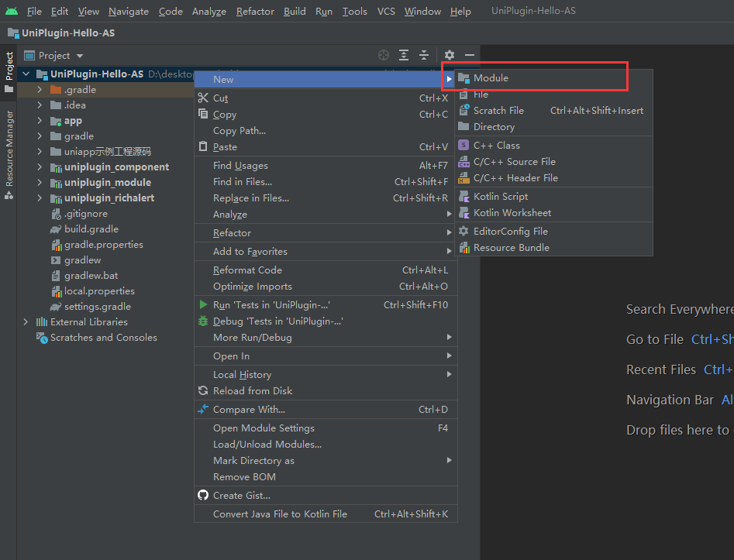Open the Resource Manager side tab
The height and width of the screenshot is (560, 734).
(9, 149)
